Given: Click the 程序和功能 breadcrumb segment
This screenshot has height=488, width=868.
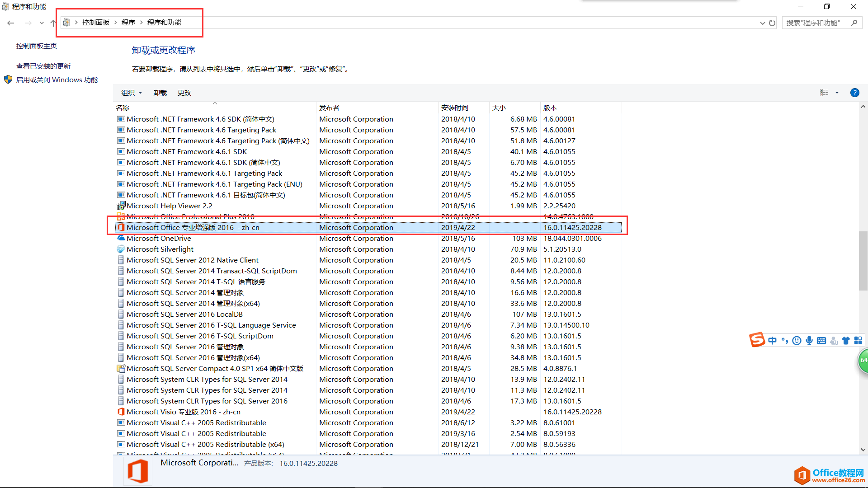Looking at the screenshot, I should 164,23.
